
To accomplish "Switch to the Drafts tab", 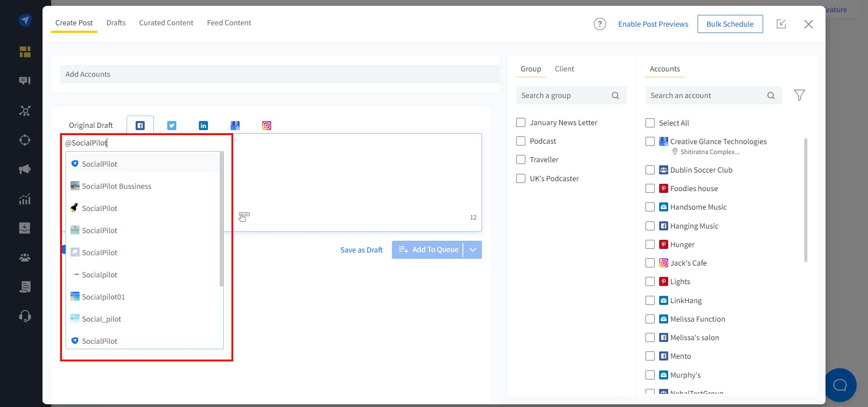I will click(x=116, y=23).
